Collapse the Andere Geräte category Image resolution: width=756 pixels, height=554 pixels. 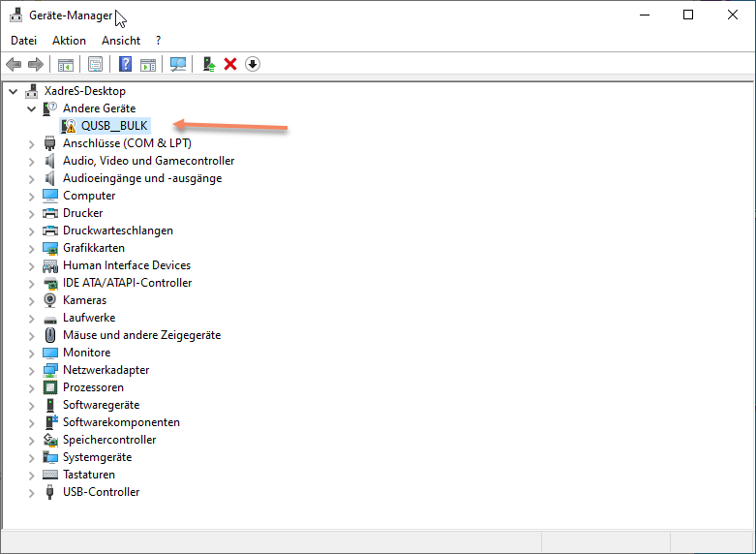pos(31,108)
